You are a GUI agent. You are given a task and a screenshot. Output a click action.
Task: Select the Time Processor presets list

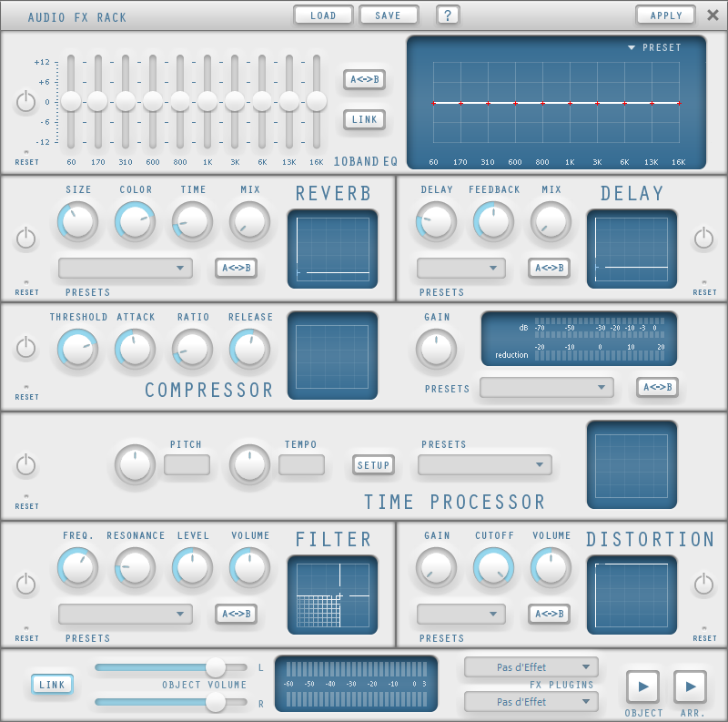pos(483,465)
